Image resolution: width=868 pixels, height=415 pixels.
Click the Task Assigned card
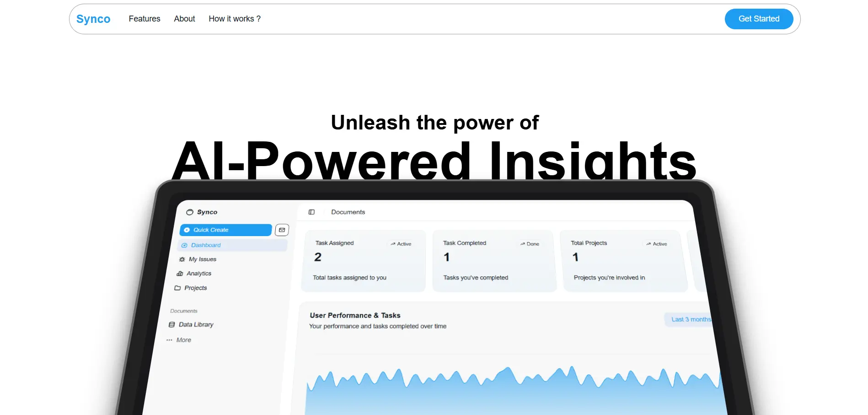[x=364, y=261]
